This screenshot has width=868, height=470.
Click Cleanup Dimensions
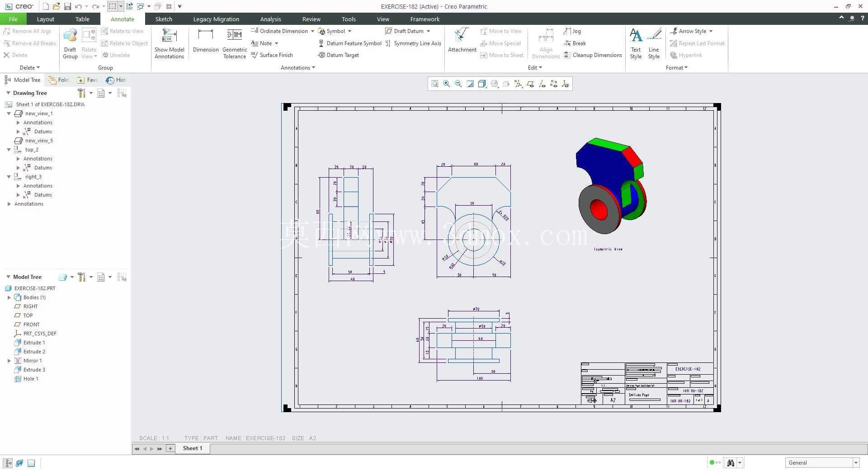point(593,55)
